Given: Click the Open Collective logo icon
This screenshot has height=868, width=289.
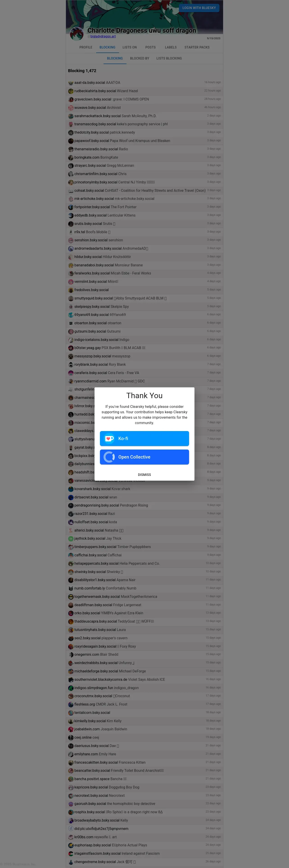Looking at the screenshot, I should (109, 457).
